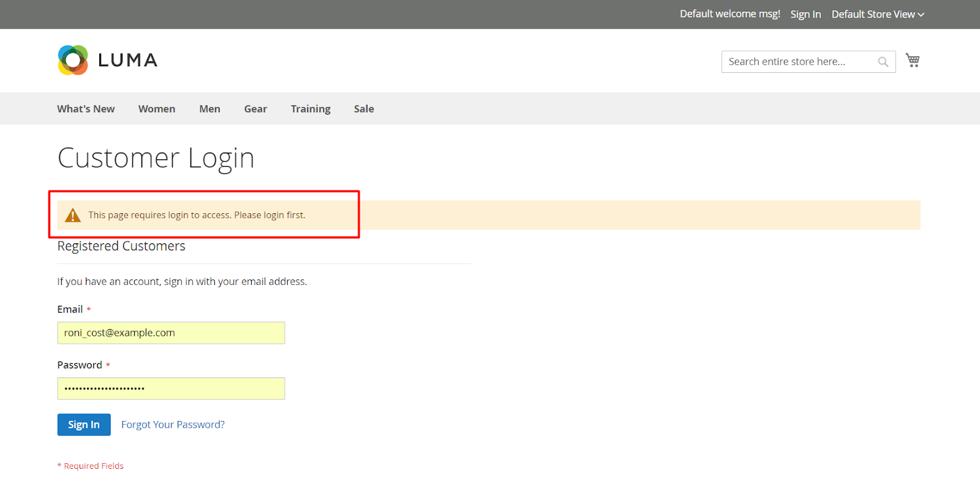This screenshot has height=481, width=980.
Task: Focus the Email input field
Action: 171,333
